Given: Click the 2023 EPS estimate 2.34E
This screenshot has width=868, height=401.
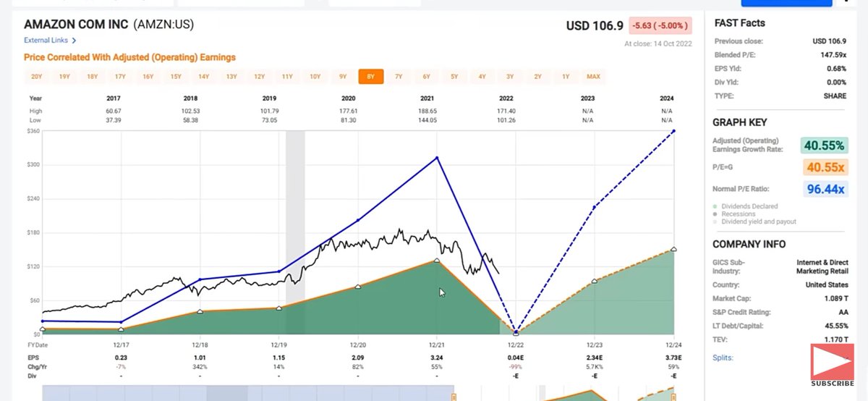Looking at the screenshot, I should 593,358.
